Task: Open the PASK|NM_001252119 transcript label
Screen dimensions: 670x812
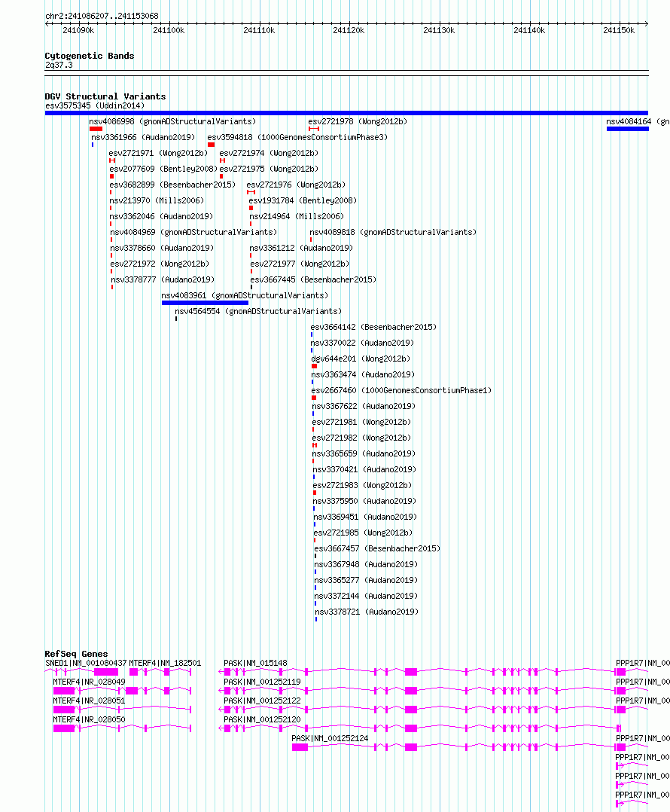Action: coord(262,682)
